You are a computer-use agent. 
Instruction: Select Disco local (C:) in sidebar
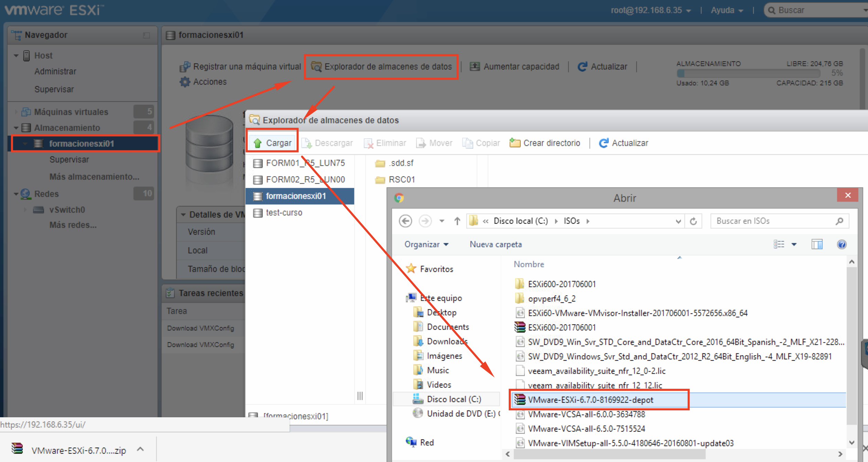point(447,399)
